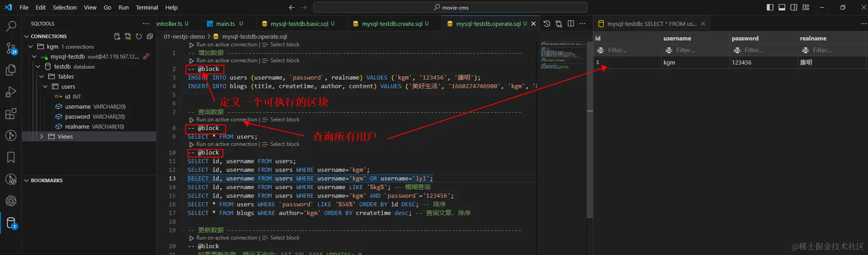
Task: Toggle abc filter mode for id column
Action: (x=601, y=50)
